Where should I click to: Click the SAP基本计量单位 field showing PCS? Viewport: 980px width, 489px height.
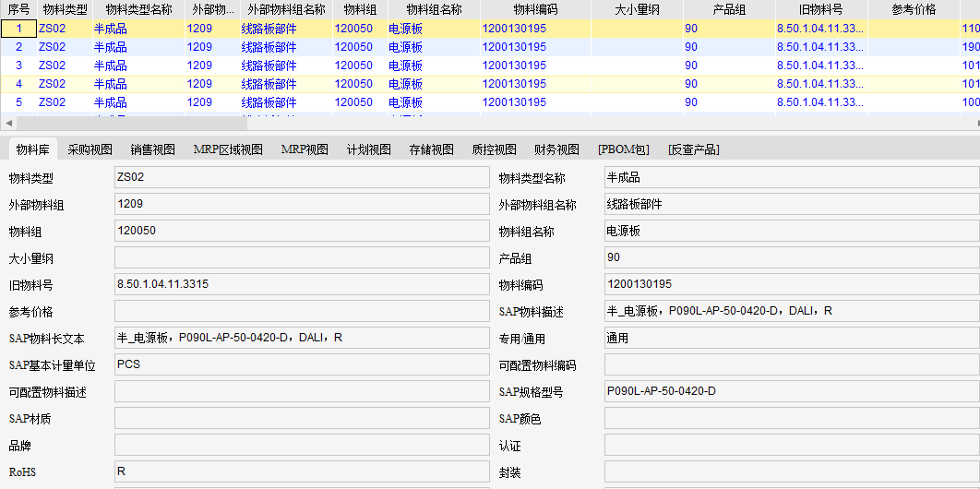click(x=302, y=364)
